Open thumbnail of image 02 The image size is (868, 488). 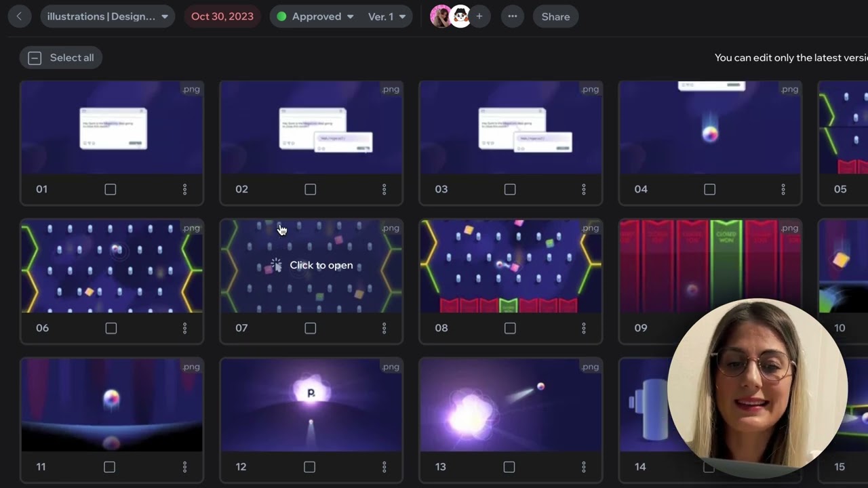point(311,128)
